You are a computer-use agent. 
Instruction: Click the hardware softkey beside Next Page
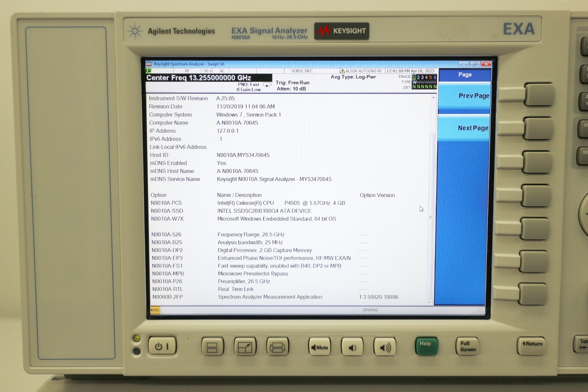538,128
